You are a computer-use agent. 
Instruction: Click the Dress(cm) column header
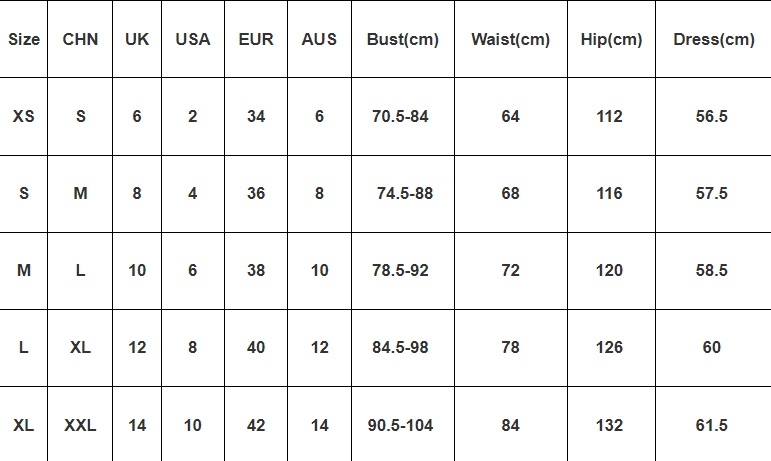tap(713, 40)
